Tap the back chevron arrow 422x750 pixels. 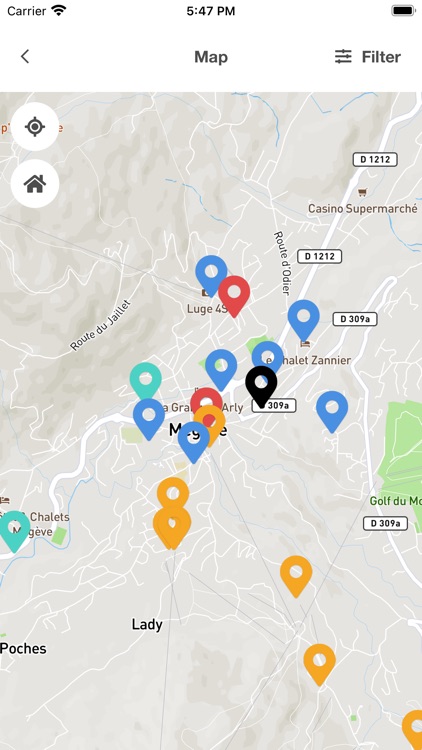click(x=25, y=56)
